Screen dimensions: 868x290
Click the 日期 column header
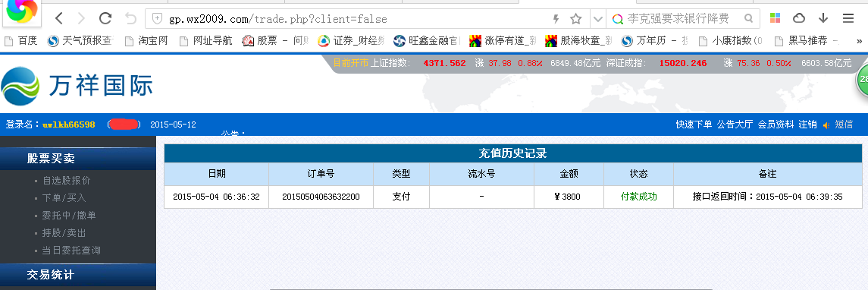click(217, 174)
